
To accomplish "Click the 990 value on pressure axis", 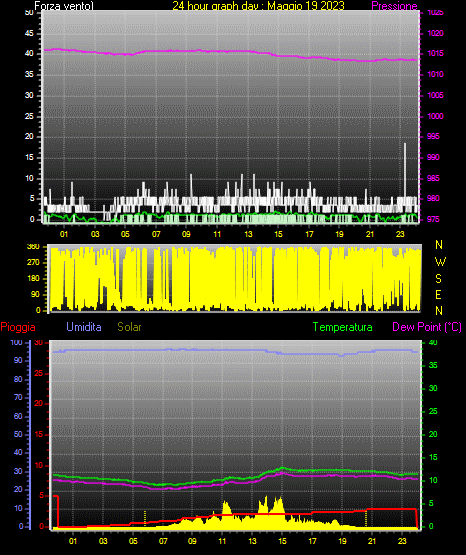I will pyautogui.click(x=433, y=157).
